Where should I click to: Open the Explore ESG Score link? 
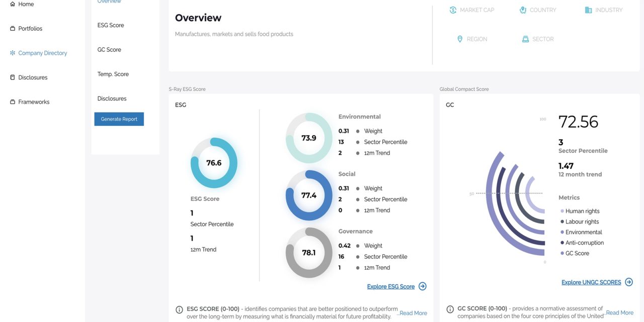pos(390,287)
